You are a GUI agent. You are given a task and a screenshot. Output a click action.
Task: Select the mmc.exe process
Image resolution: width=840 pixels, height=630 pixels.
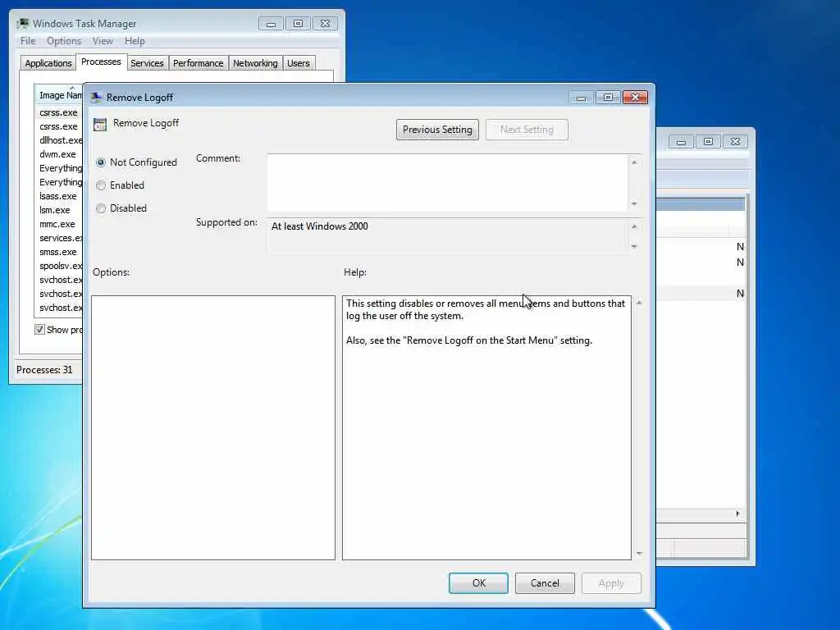click(57, 224)
